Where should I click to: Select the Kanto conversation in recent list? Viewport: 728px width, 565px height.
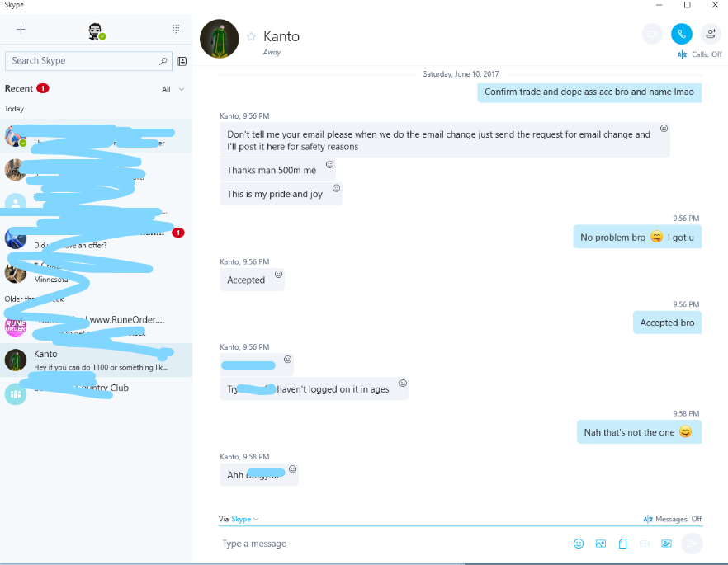click(96, 360)
